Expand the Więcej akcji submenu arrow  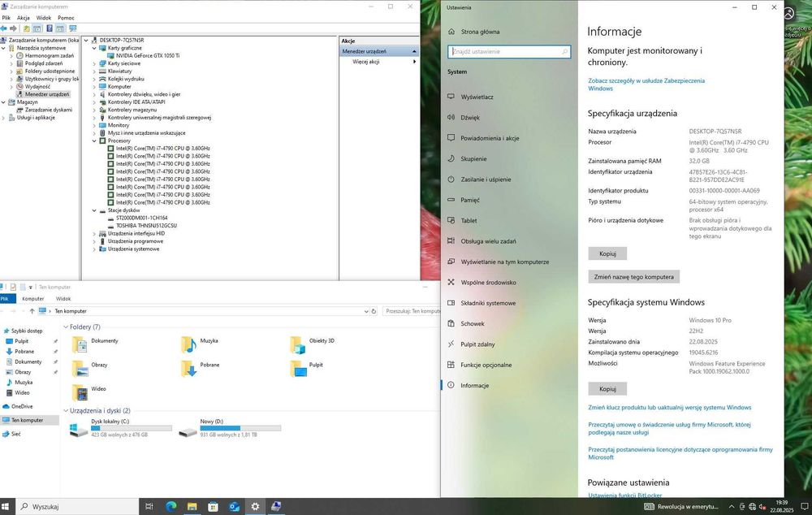[x=414, y=62]
